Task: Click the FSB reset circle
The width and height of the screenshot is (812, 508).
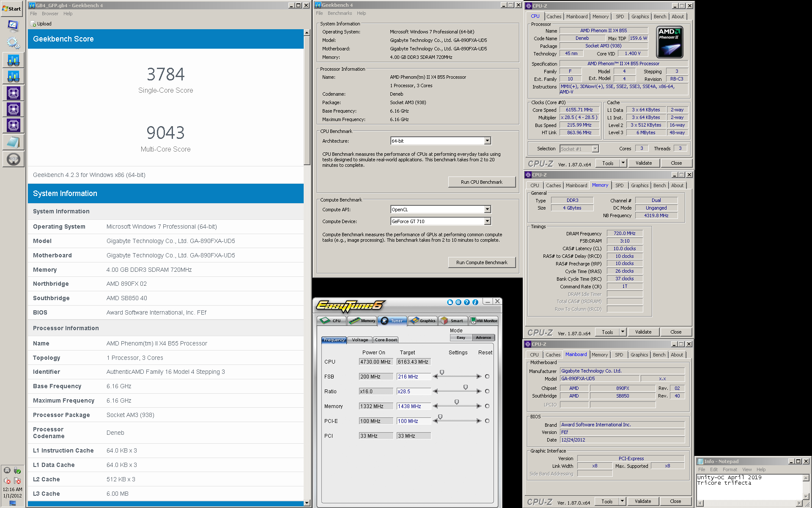Action: coord(487,376)
